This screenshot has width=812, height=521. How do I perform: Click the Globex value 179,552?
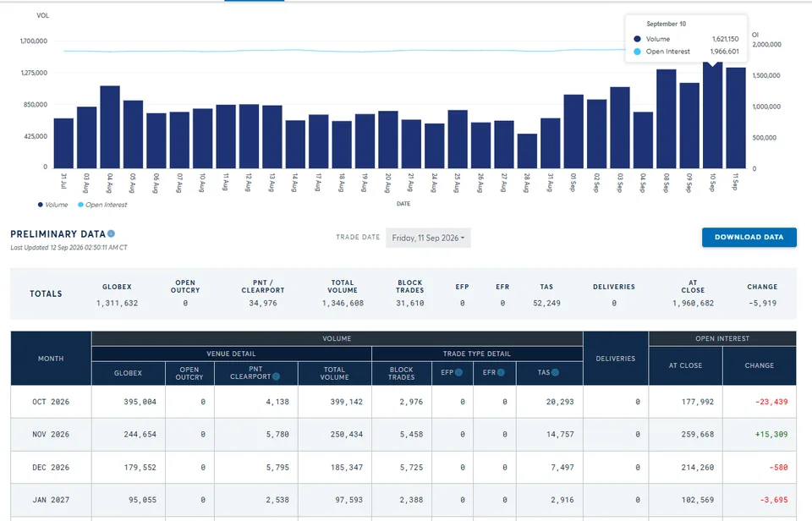[140, 467]
